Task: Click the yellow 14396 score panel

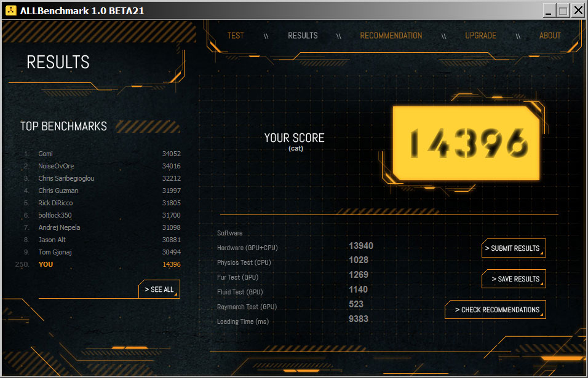Action: tap(466, 143)
